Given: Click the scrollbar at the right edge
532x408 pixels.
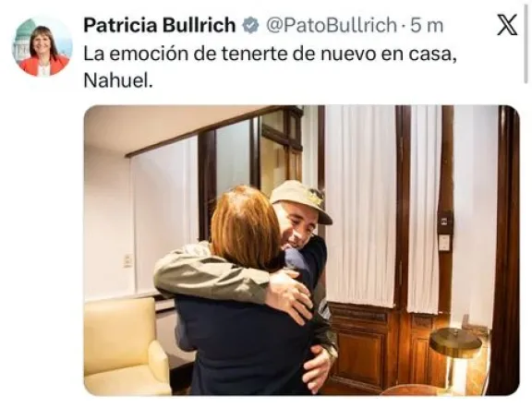Looking at the screenshot, I should (x=526, y=41).
